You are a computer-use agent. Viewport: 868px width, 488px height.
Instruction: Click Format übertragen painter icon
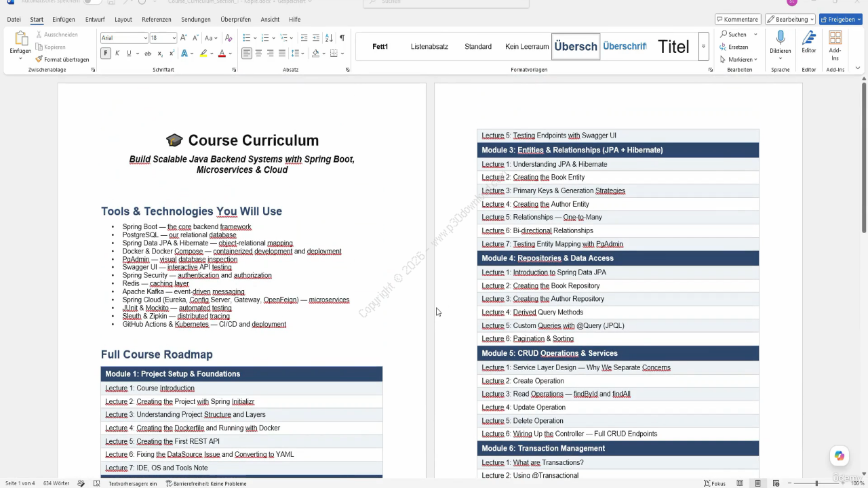[39, 60]
